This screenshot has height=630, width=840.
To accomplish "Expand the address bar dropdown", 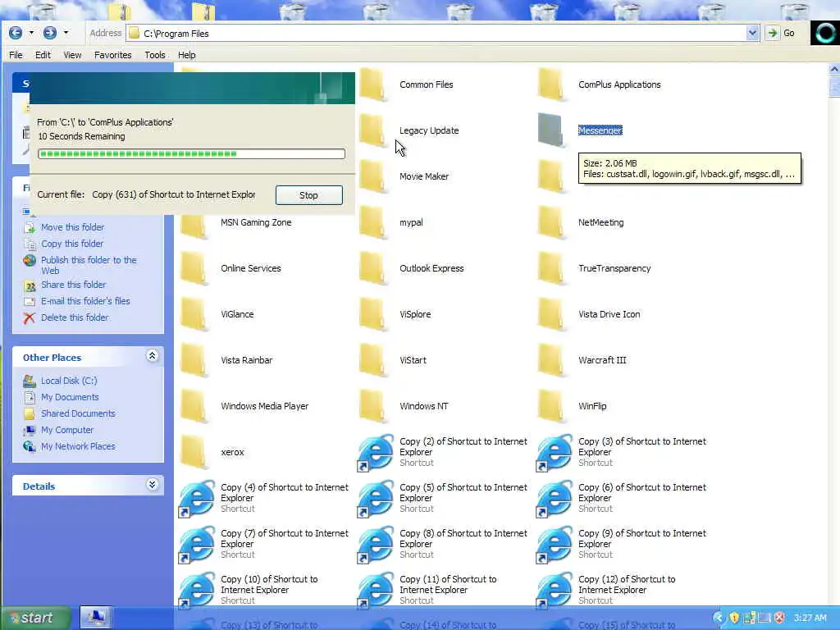I will [x=752, y=33].
